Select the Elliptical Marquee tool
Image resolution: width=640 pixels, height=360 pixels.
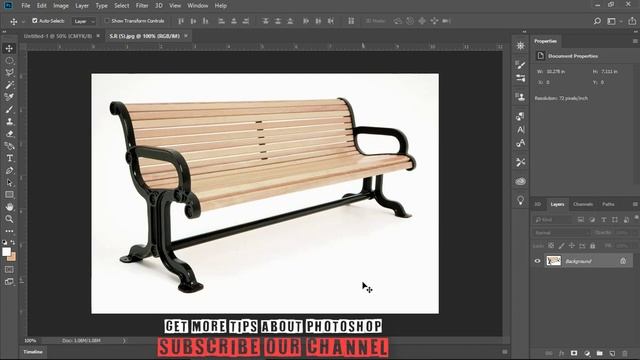coord(9,61)
